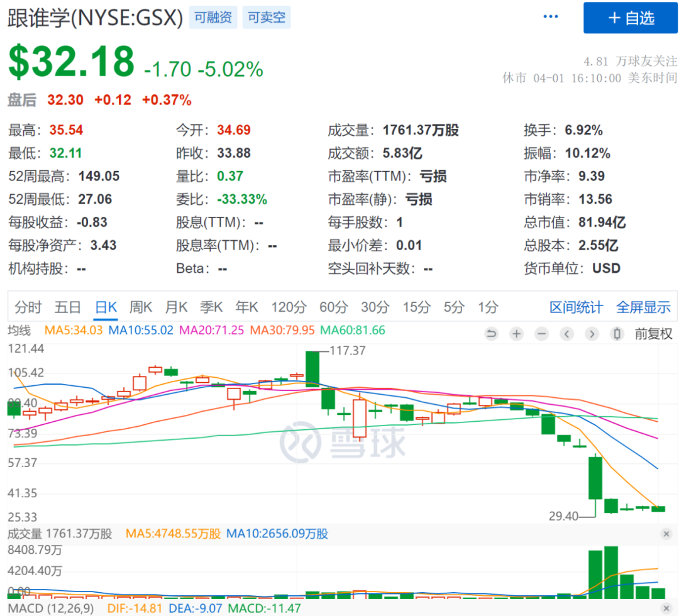Click the candlestick style icon
Image resolution: width=679 pixels, height=616 pixels.
tap(617, 334)
